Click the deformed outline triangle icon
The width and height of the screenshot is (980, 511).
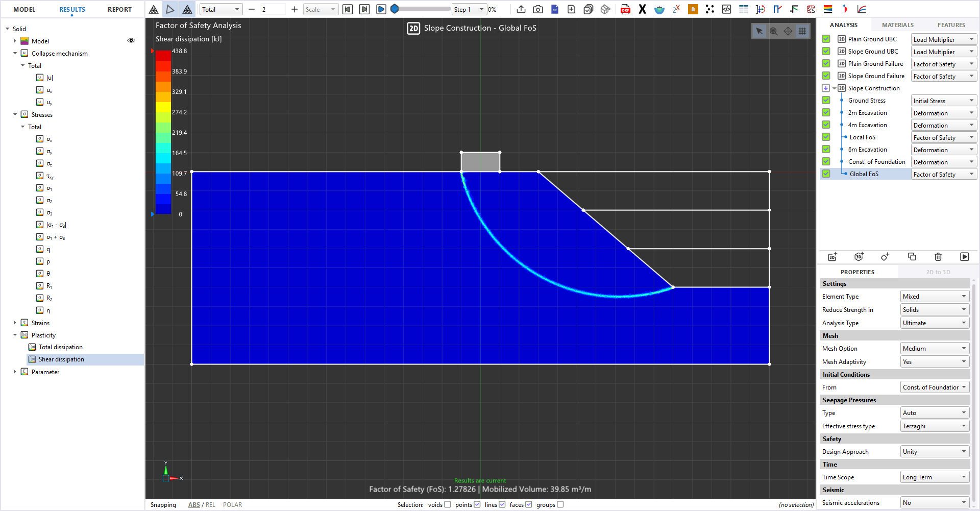point(170,9)
